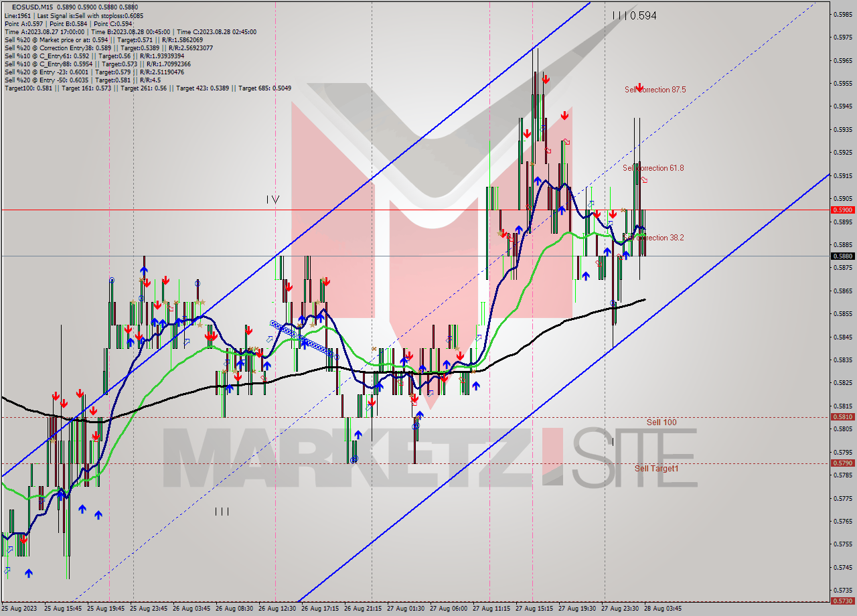Screen dimensions: 857x616
Task: Click the red 0.5900 price tag
Action: [842, 210]
